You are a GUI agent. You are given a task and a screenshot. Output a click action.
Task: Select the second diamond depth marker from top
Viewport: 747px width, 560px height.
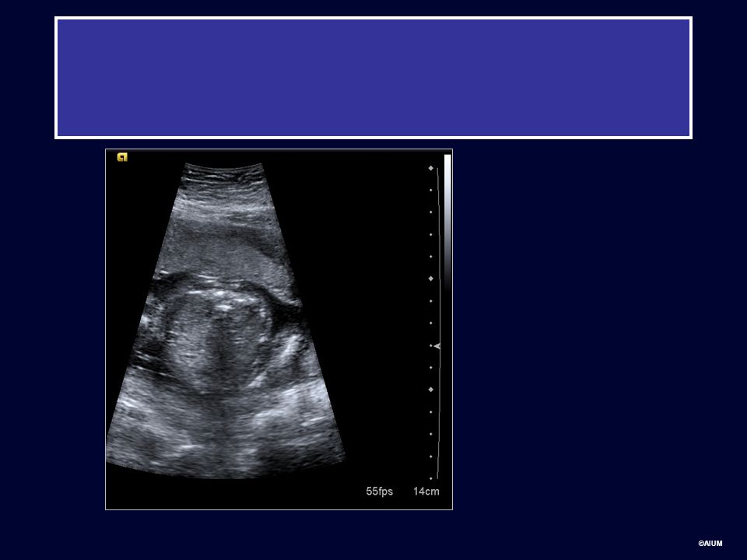pos(430,278)
